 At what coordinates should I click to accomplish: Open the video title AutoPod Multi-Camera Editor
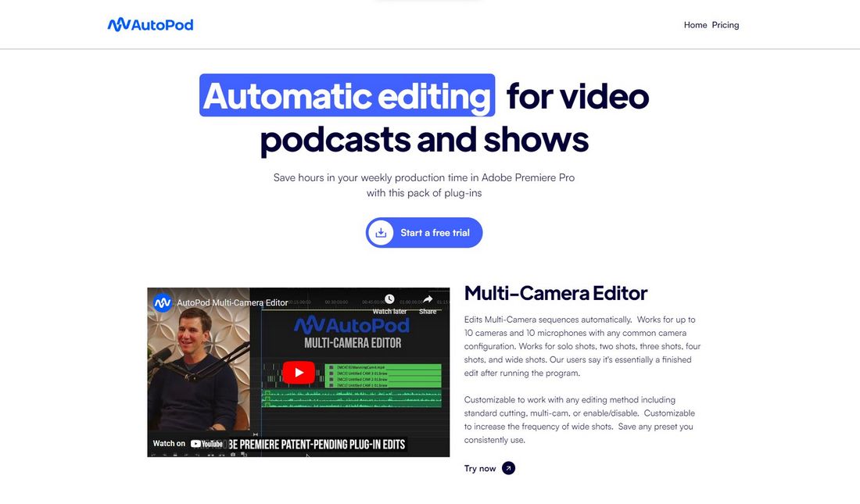point(232,302)
